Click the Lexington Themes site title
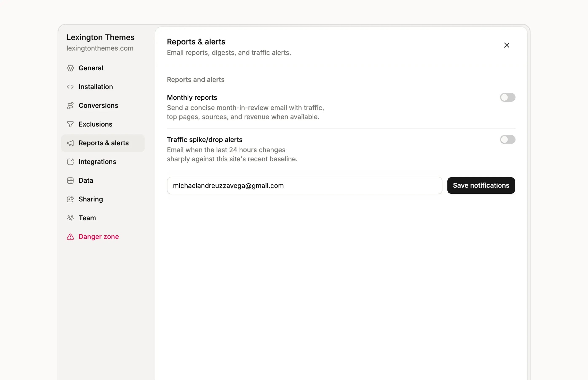This screenshot has height=380, width=588. coord(100,37)
